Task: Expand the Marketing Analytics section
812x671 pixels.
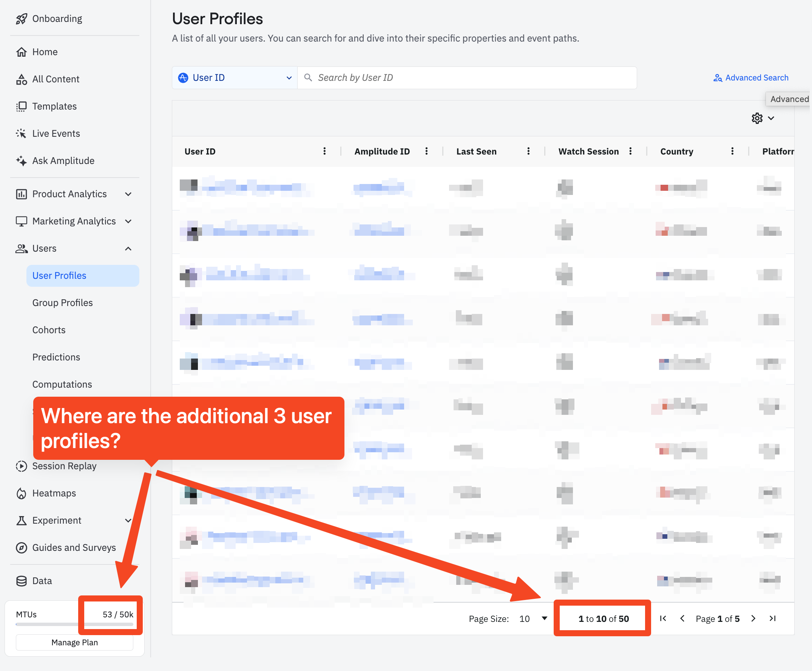Action: click(128, 221)
